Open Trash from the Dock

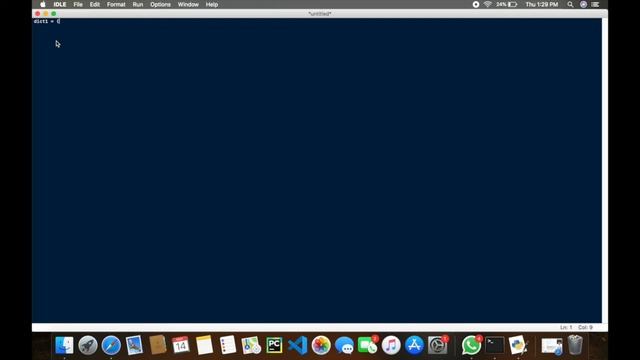click(x=575, y=345)
